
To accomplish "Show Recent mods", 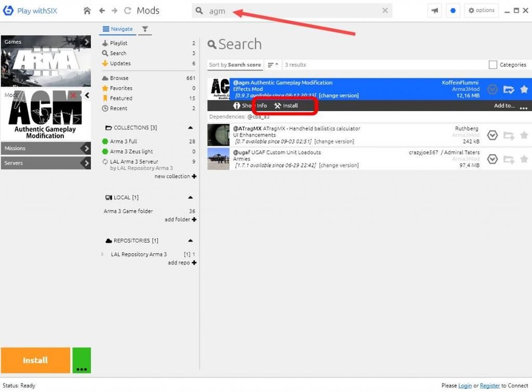I will pyautogui.click(x=148, y=109).
